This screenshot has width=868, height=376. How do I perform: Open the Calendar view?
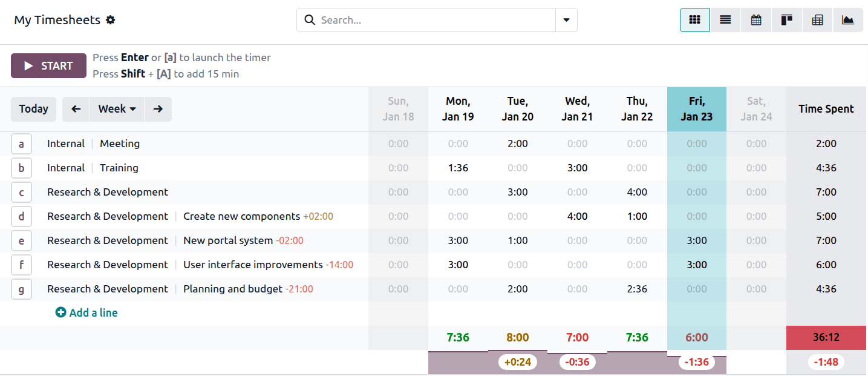click(755, 19)
